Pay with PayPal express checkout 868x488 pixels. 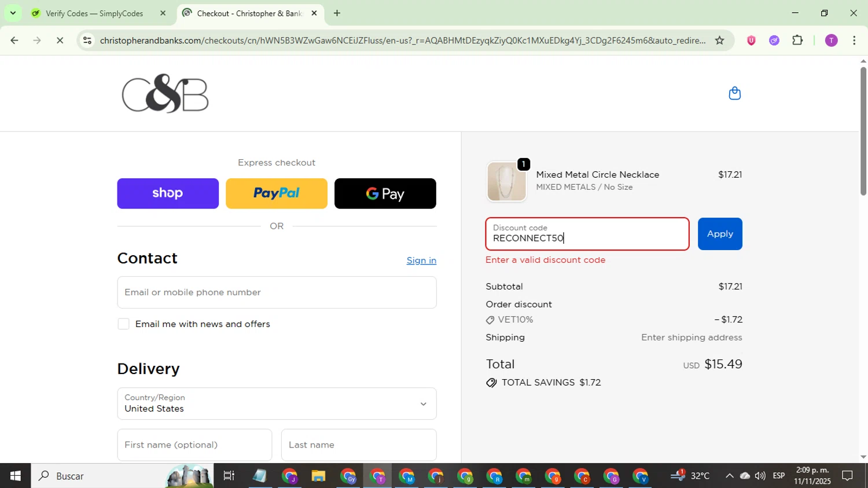[277, 193]
